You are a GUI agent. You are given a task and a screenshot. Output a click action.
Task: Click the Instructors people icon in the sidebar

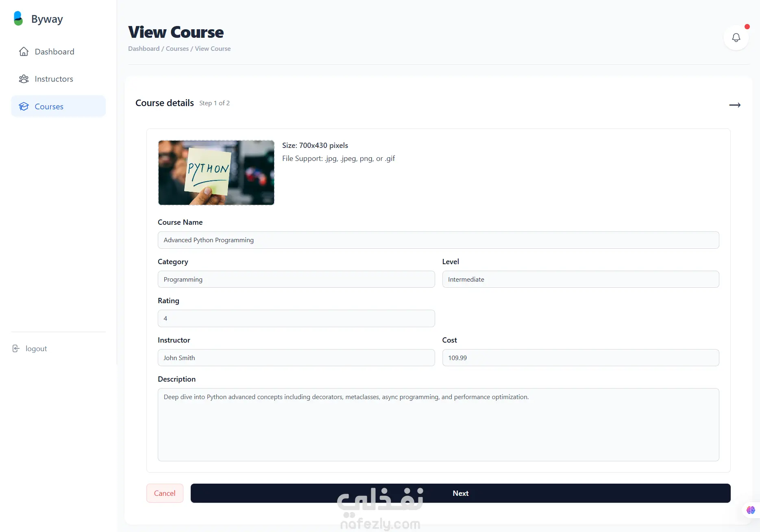tap(24, 79)
